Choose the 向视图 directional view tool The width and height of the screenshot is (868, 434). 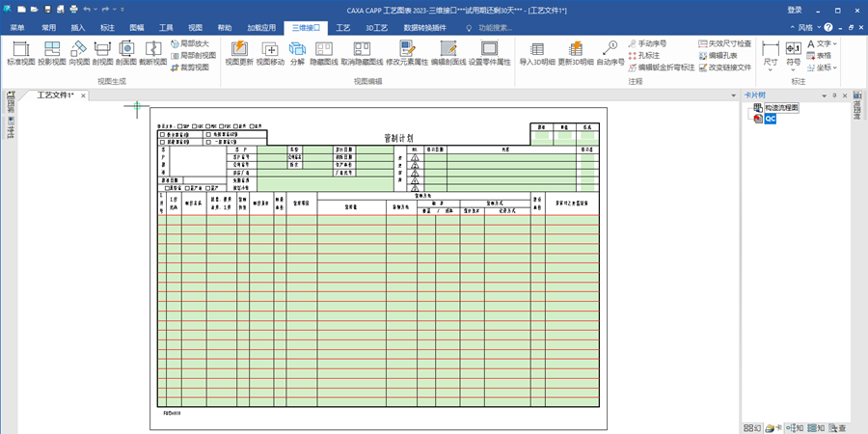pos(79,54)
